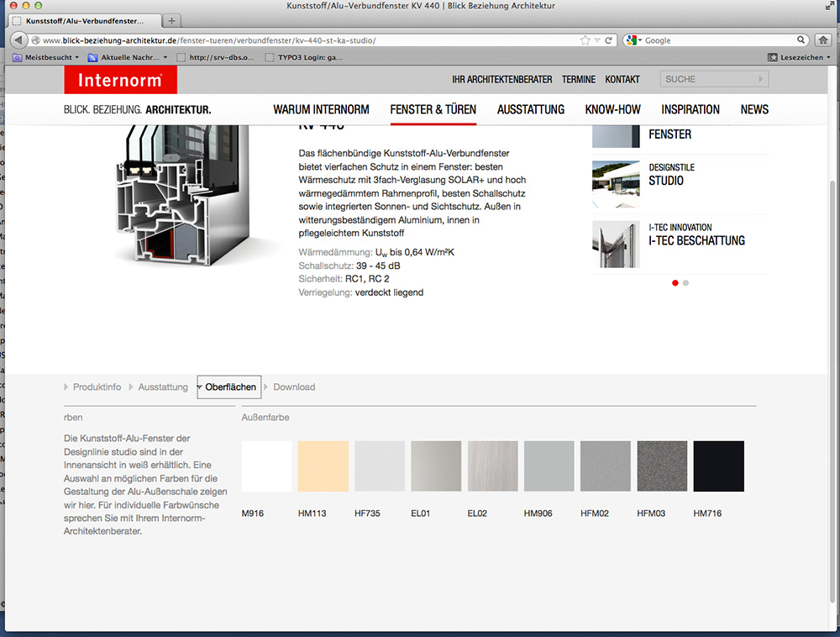840x637 pixels.
Task: Select the Kunststoff/Alu-Verbundfenster browser tab
Action: (85, 21)
